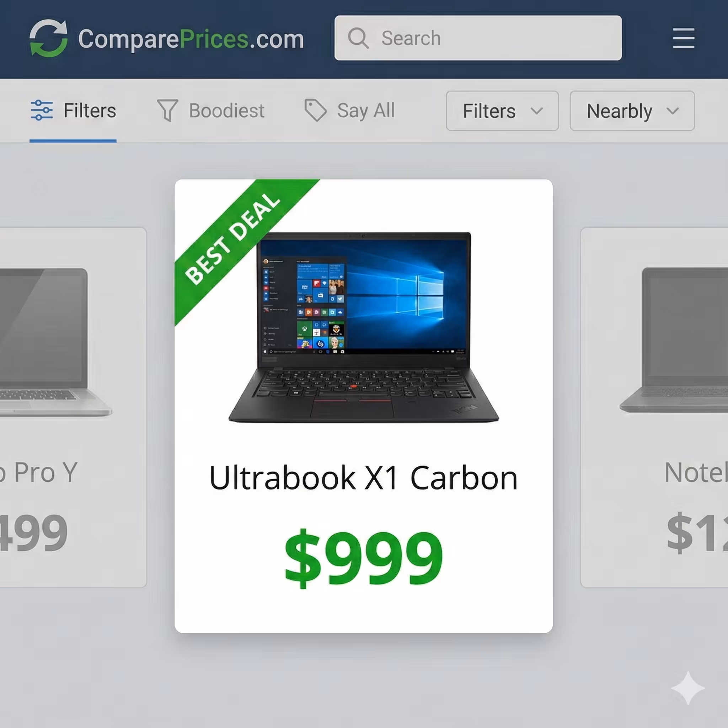Click the sliders icon beside Filters tab

tap(42, 110)
